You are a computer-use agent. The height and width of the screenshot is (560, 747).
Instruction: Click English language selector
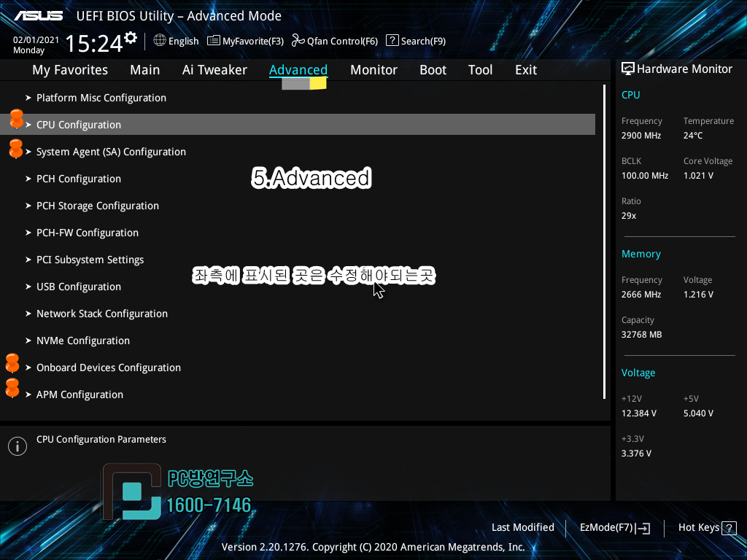tap(183, 41)
